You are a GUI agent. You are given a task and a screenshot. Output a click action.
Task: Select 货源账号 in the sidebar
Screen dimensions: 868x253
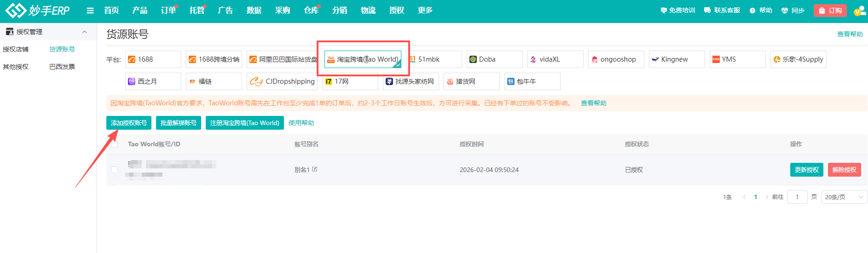click(62, 49)
